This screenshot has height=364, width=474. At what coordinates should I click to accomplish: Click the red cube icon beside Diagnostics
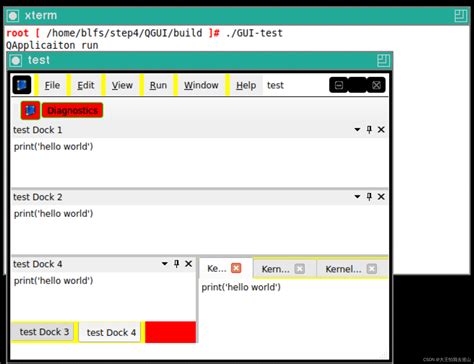(30, 110)
